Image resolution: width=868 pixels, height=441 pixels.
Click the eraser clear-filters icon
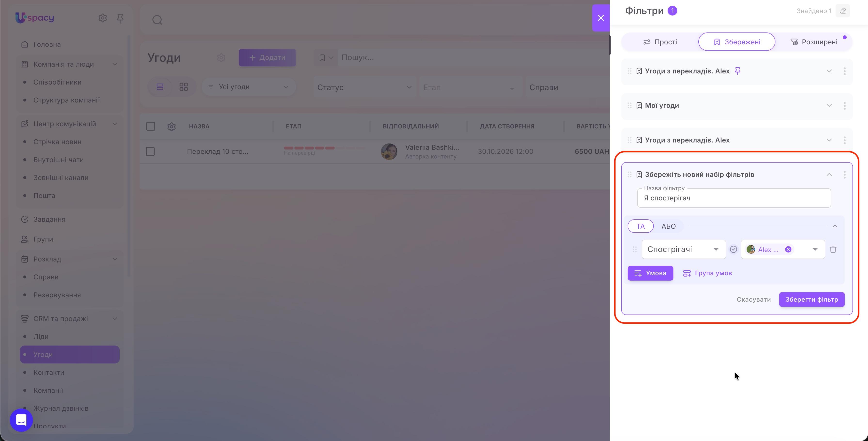[x=843, y=11]
